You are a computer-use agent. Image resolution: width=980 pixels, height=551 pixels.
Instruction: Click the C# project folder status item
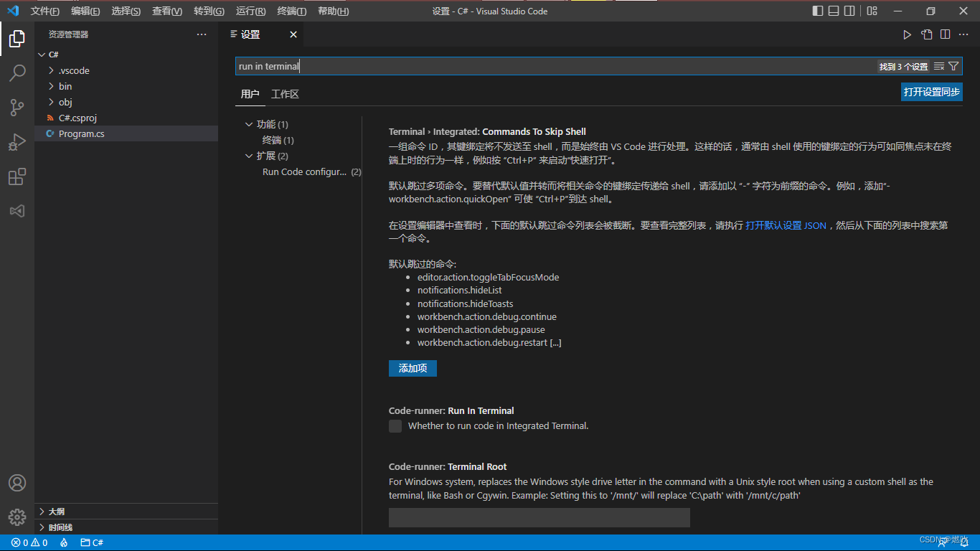tap(92, 542)
